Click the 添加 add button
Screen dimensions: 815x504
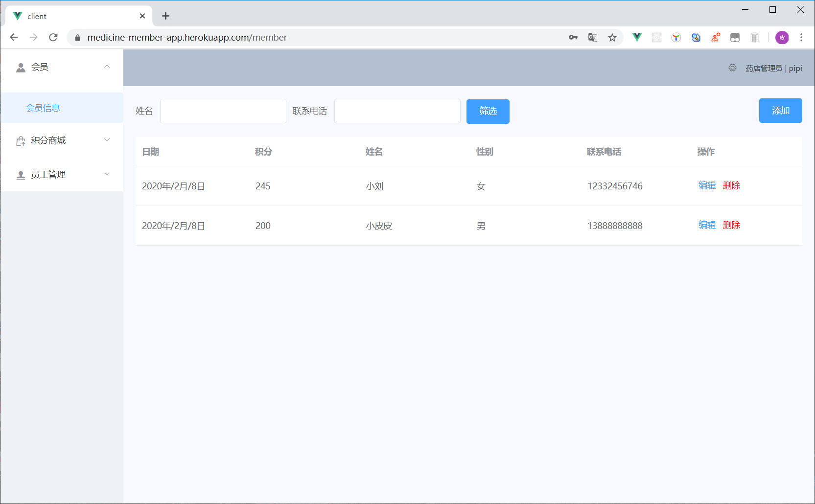(x=781, y=111)
